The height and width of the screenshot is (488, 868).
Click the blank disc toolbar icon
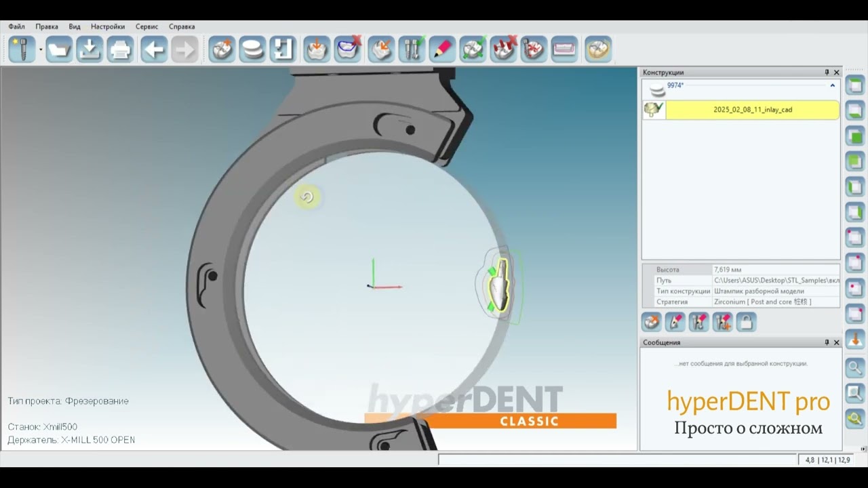[x=252, y=49]
